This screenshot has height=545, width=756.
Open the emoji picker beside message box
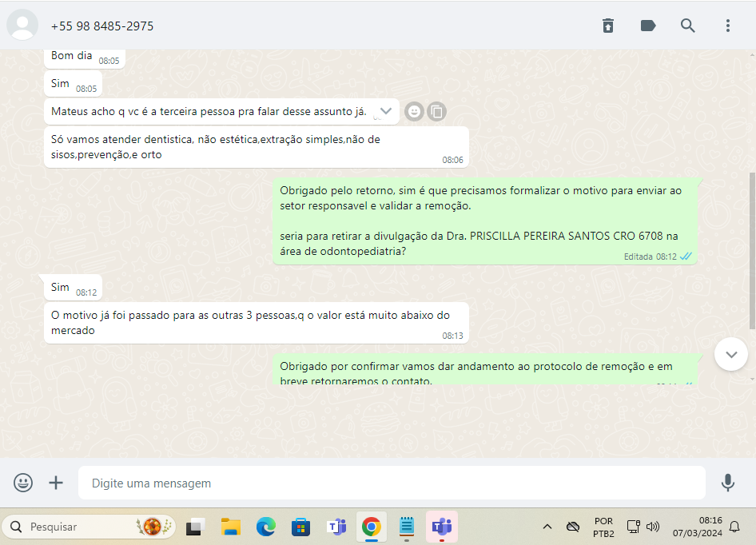point(23,483)
